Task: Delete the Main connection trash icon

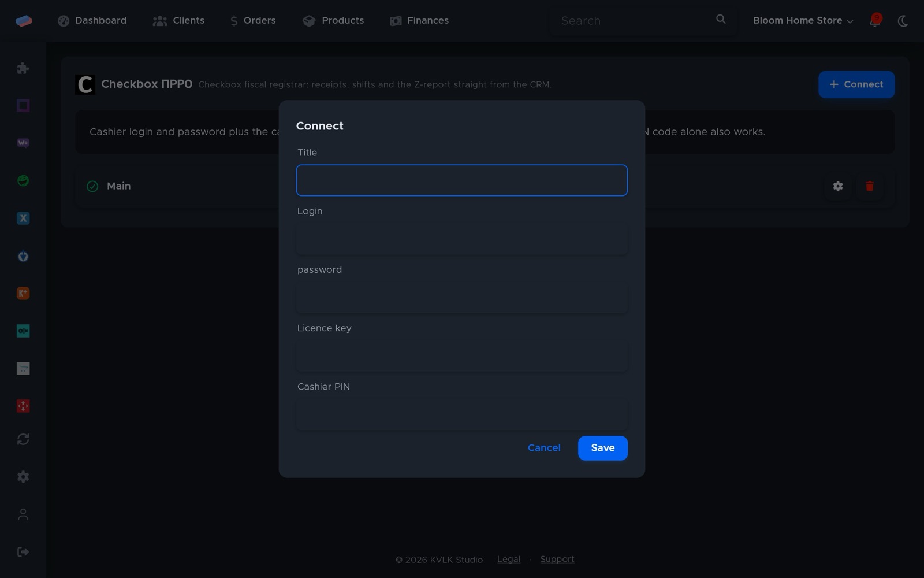Action: point(870,186)
